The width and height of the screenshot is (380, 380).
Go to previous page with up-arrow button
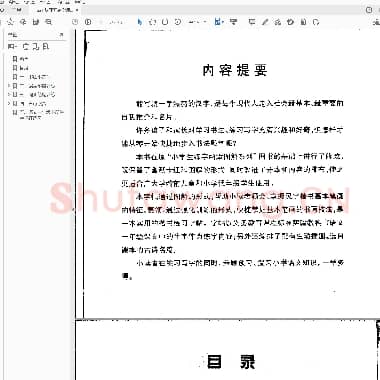pyautogui.click(x=75, y=22)
